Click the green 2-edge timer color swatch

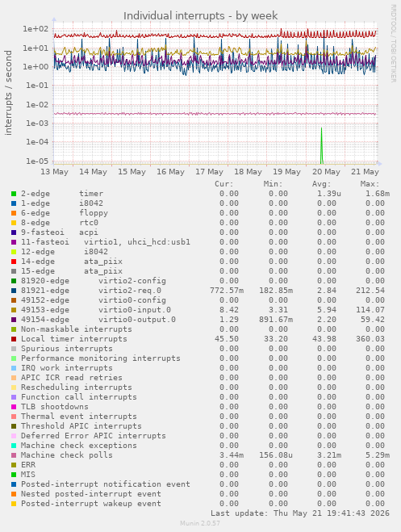tap(14, 194)
